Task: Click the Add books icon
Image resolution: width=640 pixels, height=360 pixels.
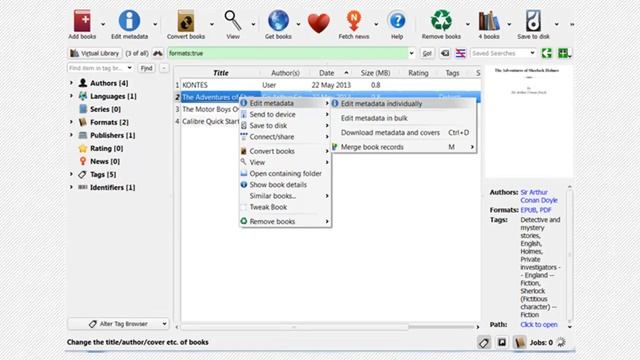Action: tap(82, 21)
